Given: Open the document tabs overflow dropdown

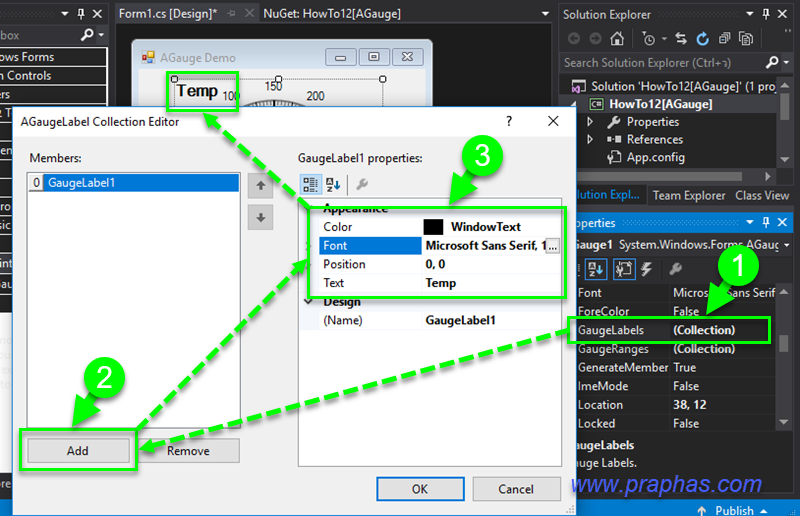Looking at the screenshot, I should [x=545, y=14].
